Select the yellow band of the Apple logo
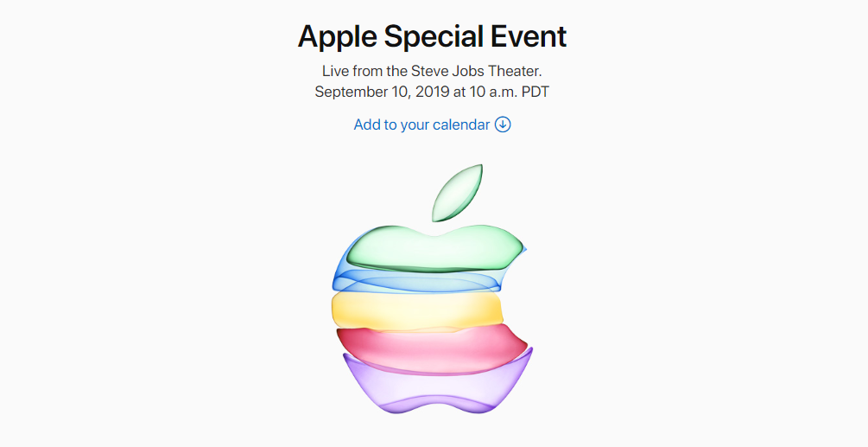 (x=417, y=310)
